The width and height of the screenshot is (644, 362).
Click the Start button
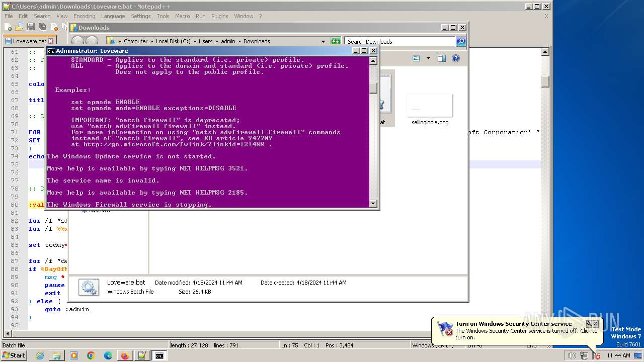tap(14, 355)
